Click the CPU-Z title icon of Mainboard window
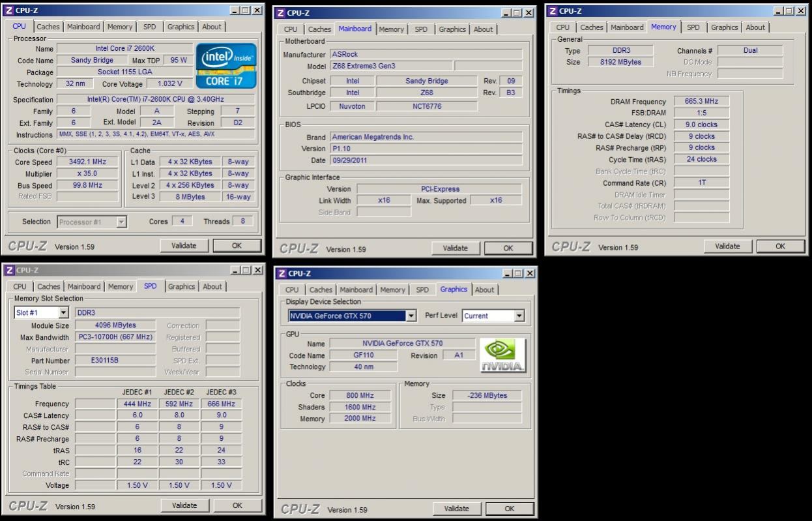Viewport: 812px width, 521px height. [x=280, y=13]
